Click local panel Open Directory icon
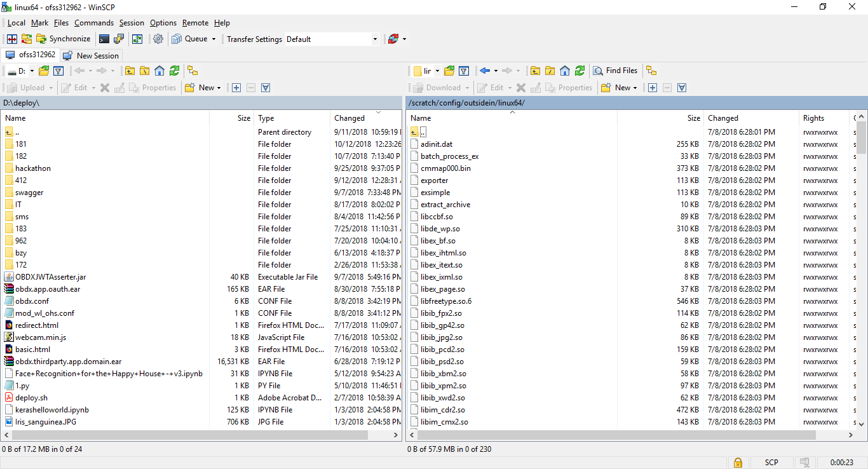The image size is (868, 469). (x=44, y=71)
